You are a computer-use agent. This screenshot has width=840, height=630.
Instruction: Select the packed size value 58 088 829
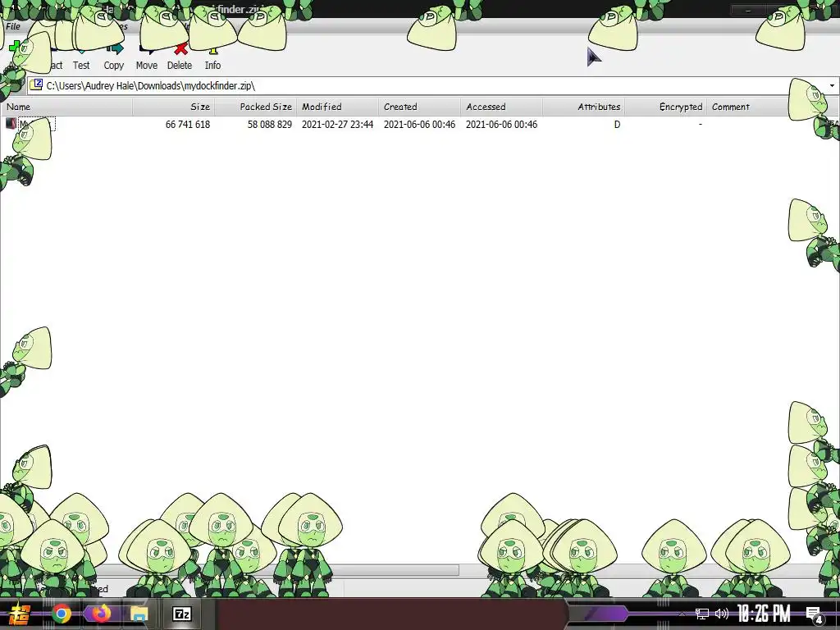coord(269,125)
